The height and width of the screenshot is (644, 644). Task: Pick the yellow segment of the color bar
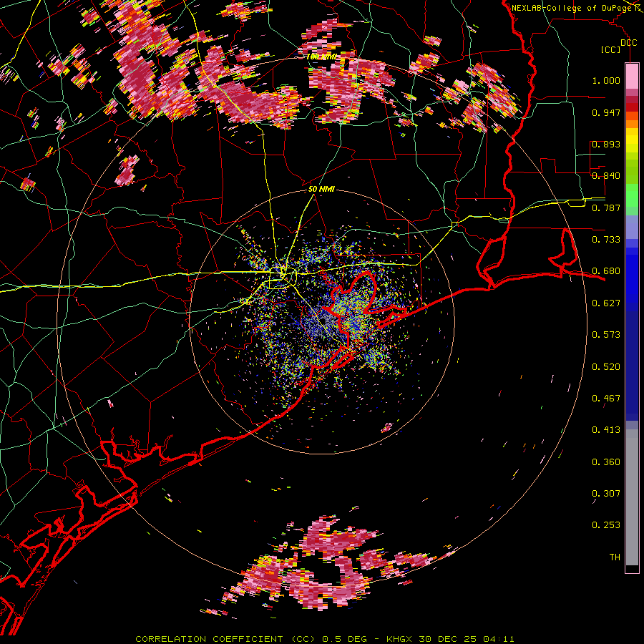coord(632,141)
